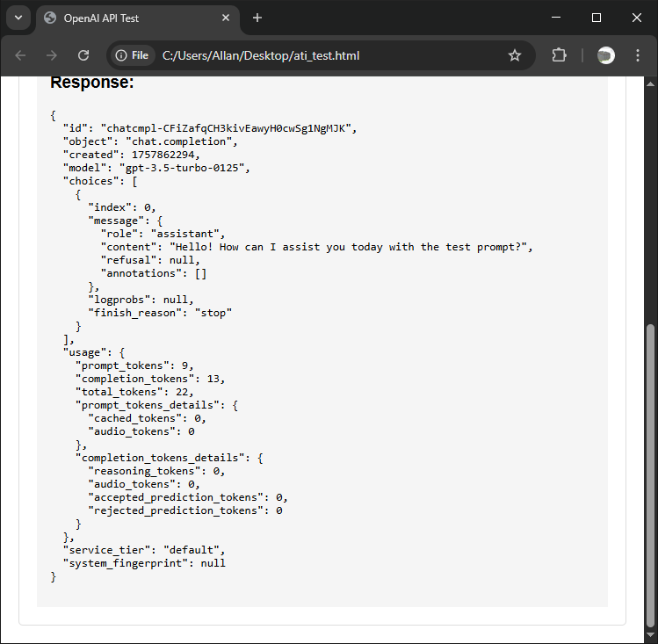Click the "role": "assistant" line

coord(163,234)
